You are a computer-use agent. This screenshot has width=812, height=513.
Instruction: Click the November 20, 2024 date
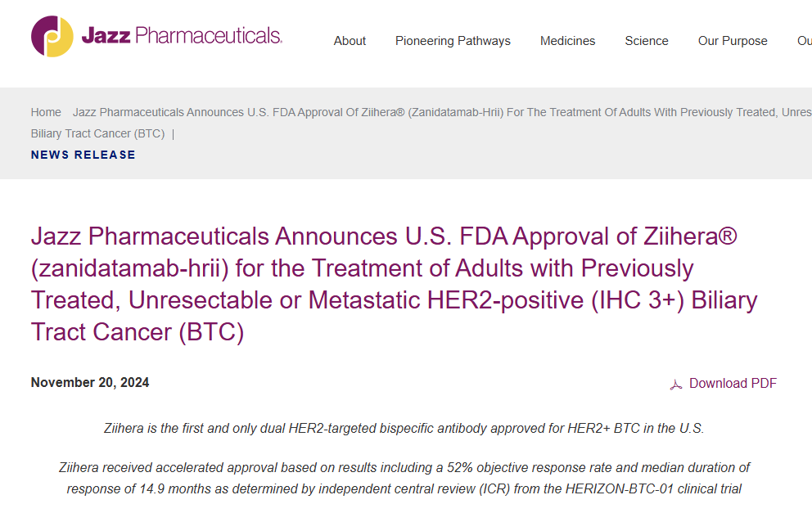coord(90,382)
